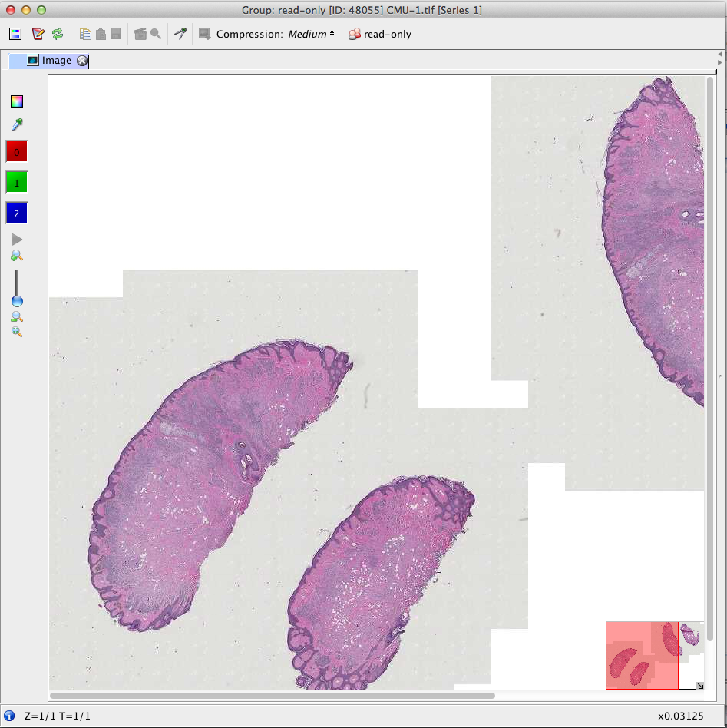Viewport: 727px width, 728px height.
Task: Click the movie clapperboard icon
Action: point(140,34)
